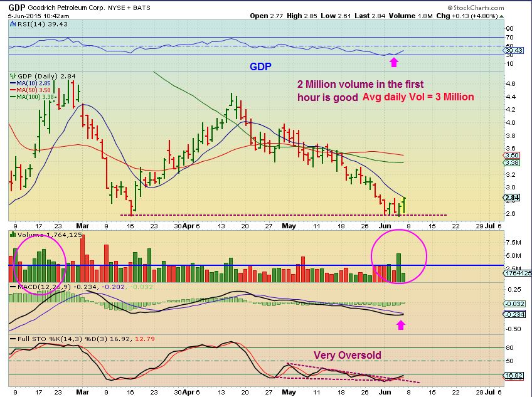Click the 1764125 volume axis tag
This screenshot has height=397, width=532.
coord(518,273)
